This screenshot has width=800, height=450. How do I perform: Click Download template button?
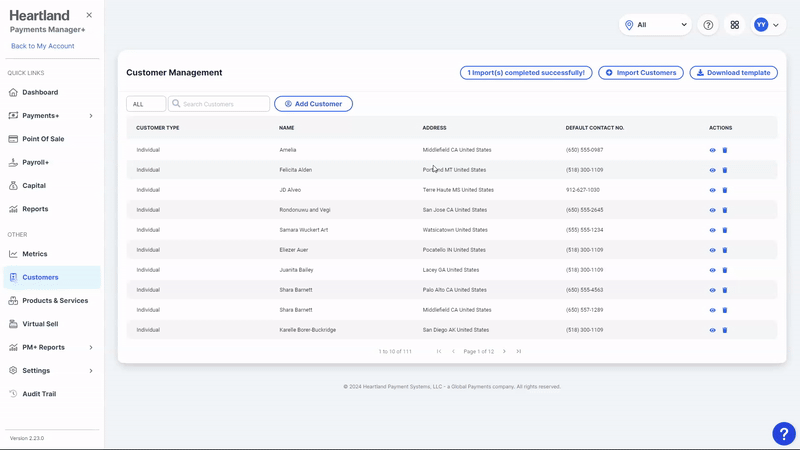(x=734, y=73)
